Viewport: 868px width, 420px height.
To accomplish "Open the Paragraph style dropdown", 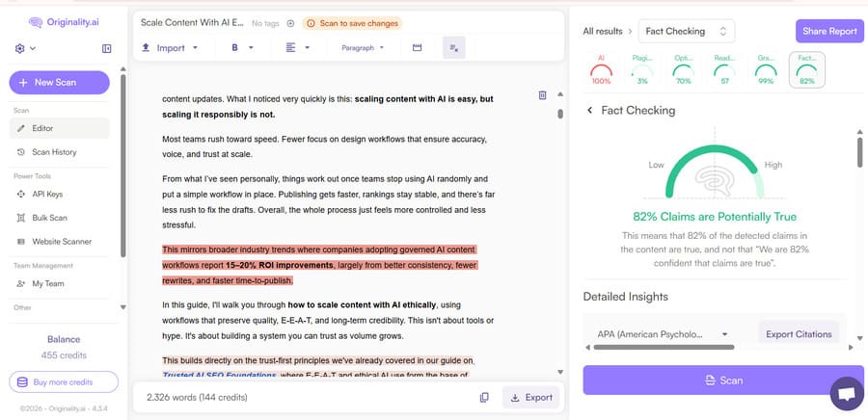I will tap(363, 48).
